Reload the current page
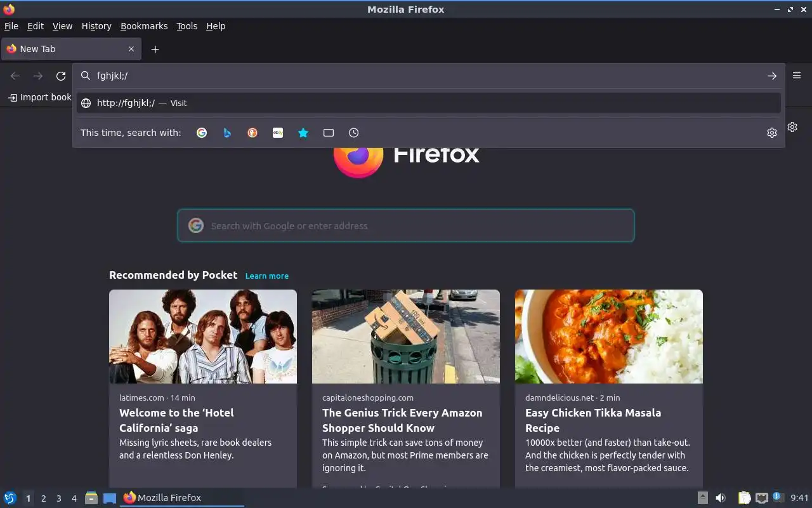This screenshot has height=508, width=812. tap(61, 76)
